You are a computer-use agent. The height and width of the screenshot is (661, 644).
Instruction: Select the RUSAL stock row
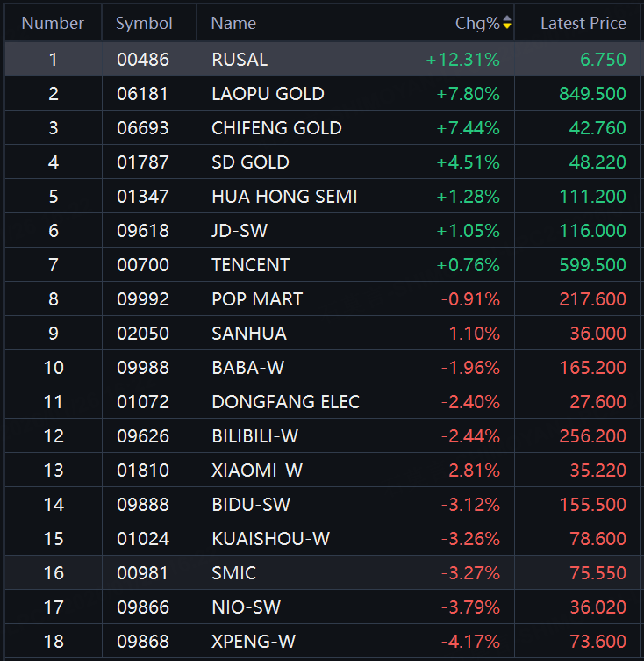240,60
